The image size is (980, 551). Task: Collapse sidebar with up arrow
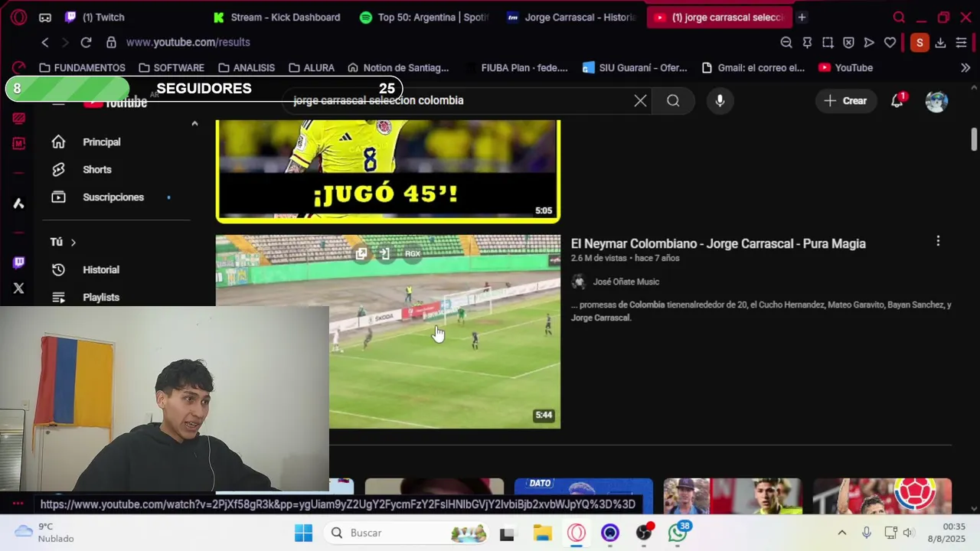tap(194, 123)
